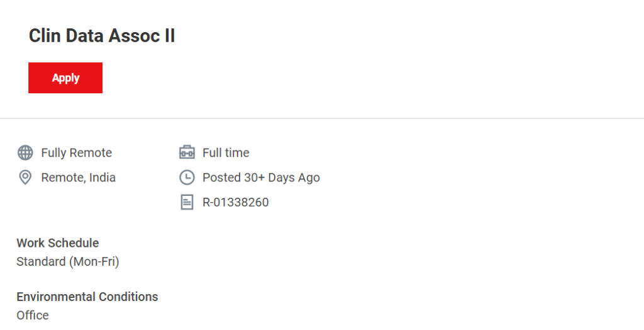Click the location pin icon
The height and width of the screenshot is (330, 644).
coord(25,178)
